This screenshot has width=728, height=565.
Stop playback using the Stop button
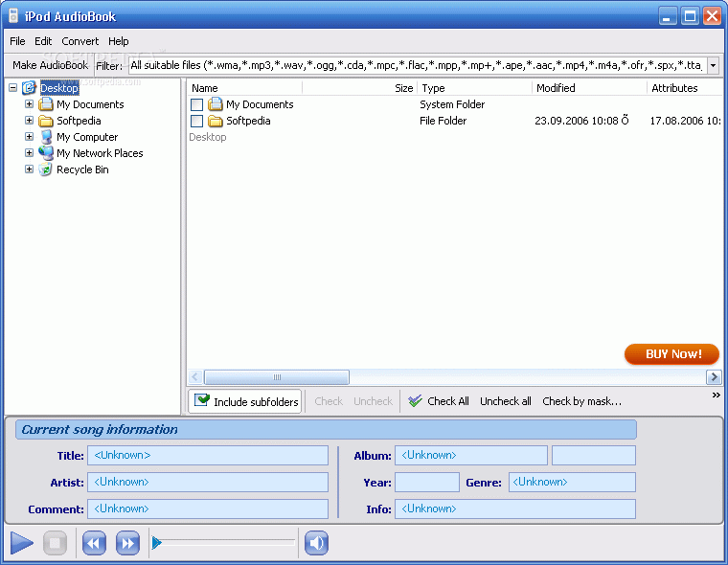(x=56, y=542)
